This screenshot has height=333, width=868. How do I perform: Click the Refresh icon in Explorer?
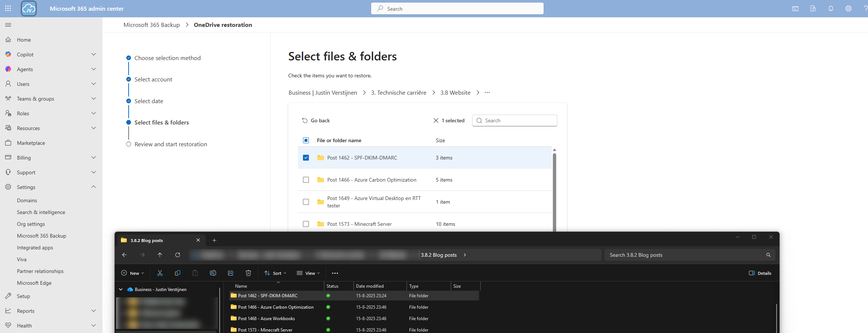(x=178, y=255)
